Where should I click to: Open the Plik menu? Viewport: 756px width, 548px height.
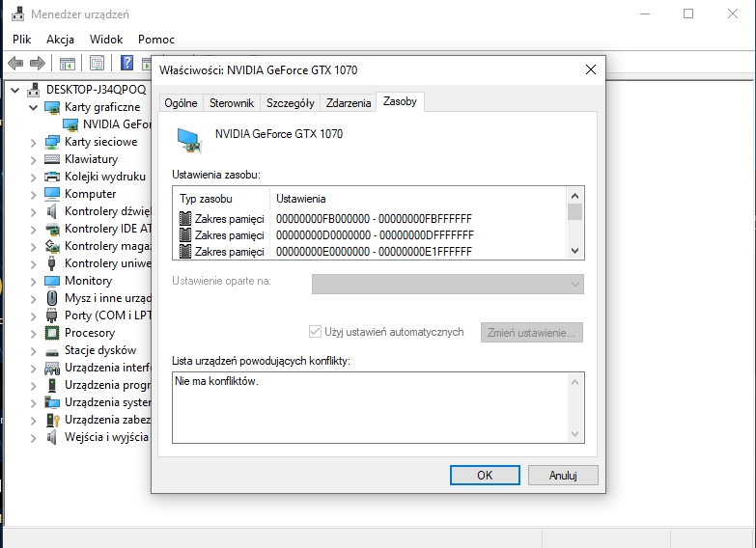pos(21,39)
